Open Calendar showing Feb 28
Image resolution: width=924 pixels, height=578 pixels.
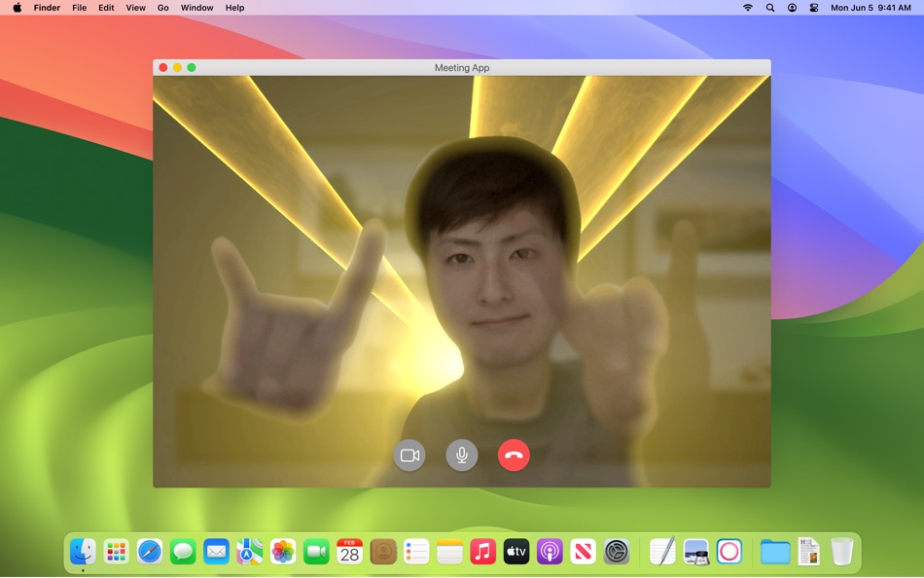(348, 552)
